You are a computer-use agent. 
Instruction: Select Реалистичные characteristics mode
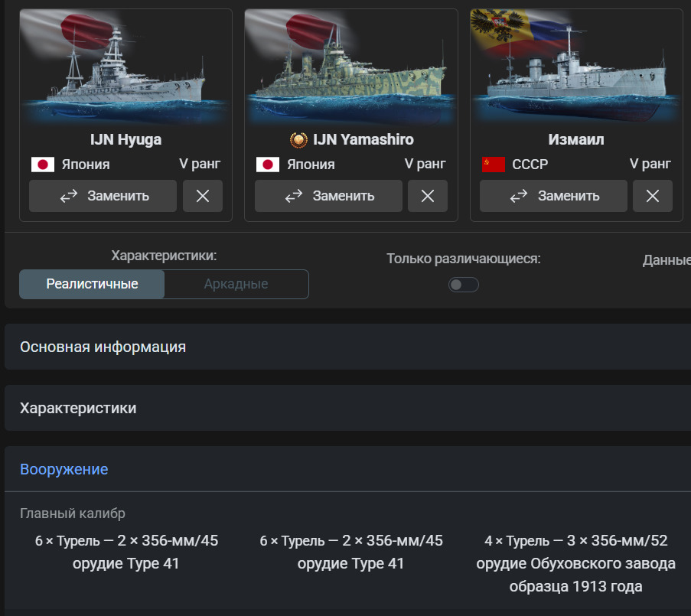(x=92, y=284)
